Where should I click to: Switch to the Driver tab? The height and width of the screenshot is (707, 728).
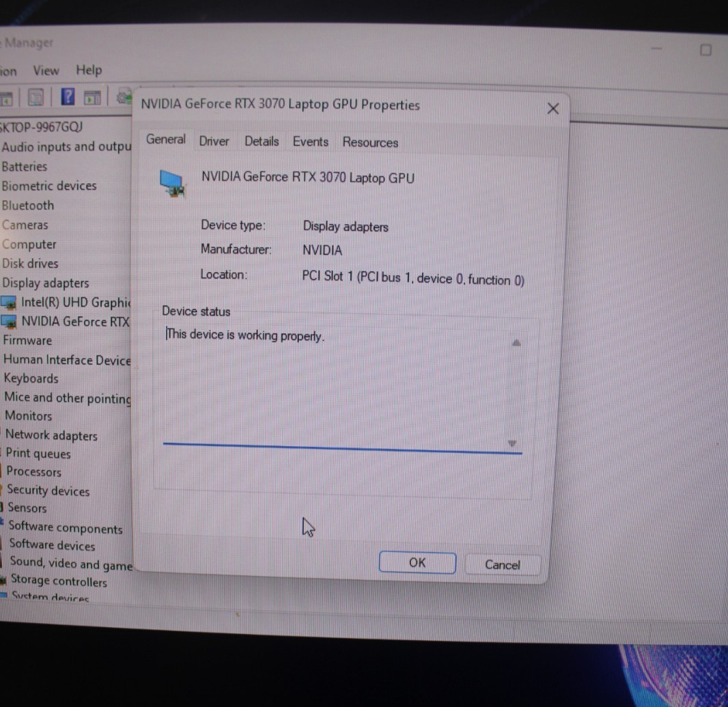214,141
